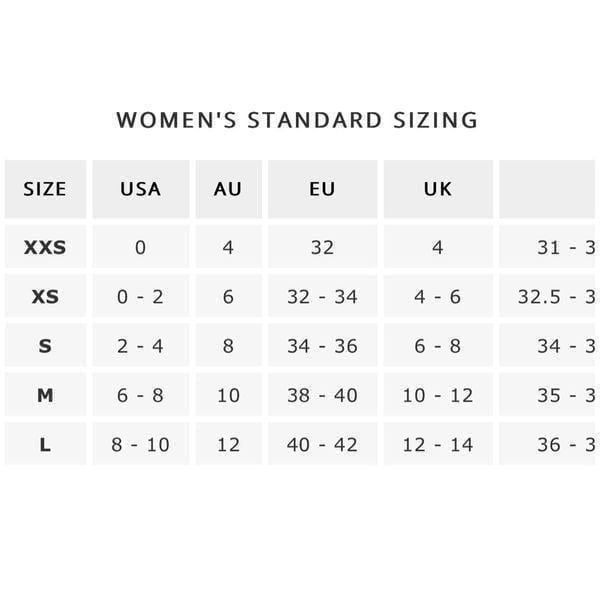Select the AU column header
Image resolution: width=600 pixels, height=600 pixels.
pyautogui.click(x=228, y=189)
